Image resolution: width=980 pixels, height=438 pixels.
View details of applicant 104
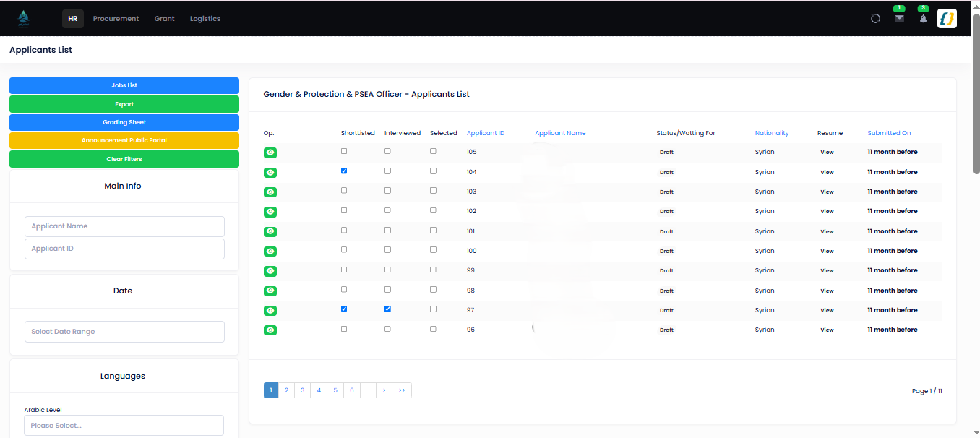pyautogui.click(x=270, y=173)
